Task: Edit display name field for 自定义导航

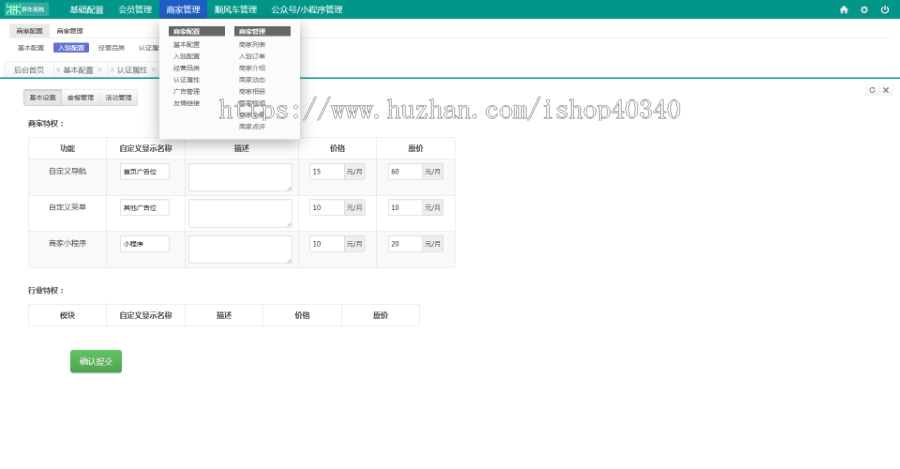Action: point(145,171)
